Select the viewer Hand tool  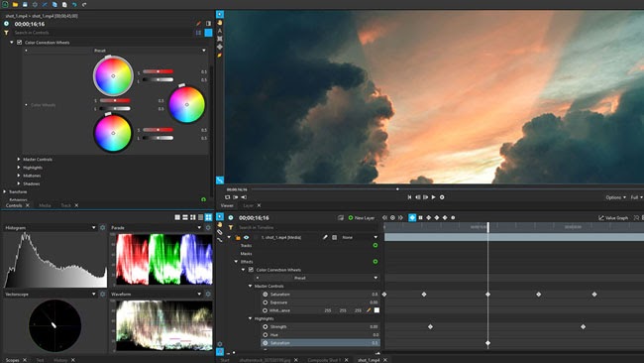[x=220, y=23]
